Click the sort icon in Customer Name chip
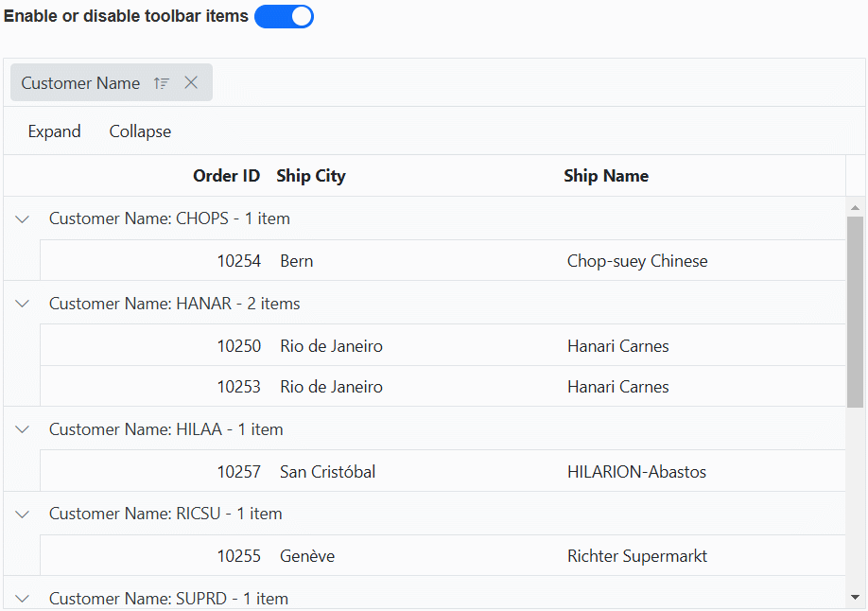This screenshot has width=868, height=611. [162, 83]
